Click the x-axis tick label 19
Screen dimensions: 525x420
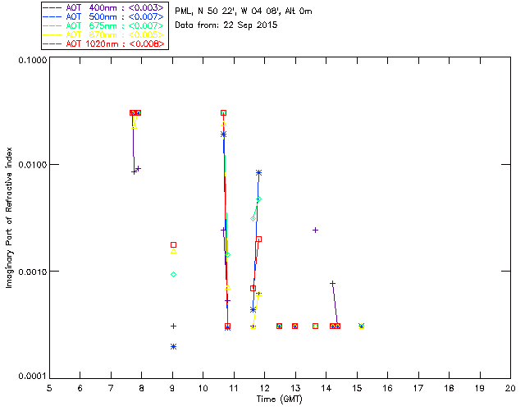coord(480,388)
